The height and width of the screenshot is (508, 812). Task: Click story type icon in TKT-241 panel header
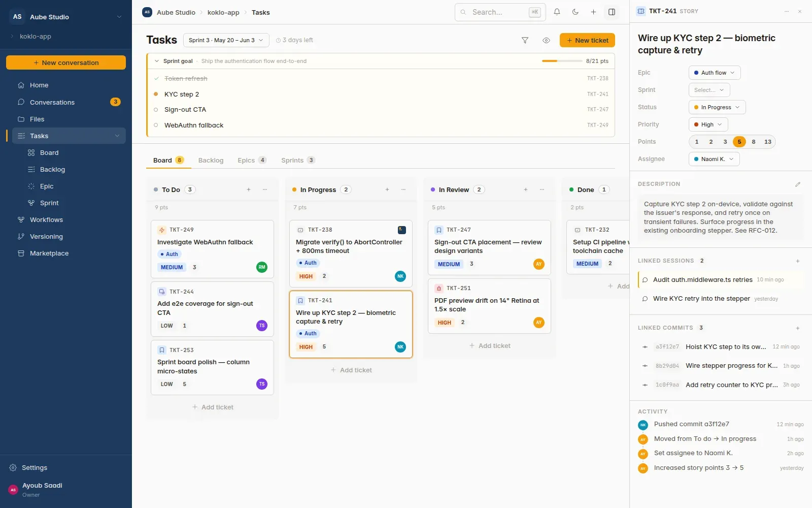(x=641, y=11)
